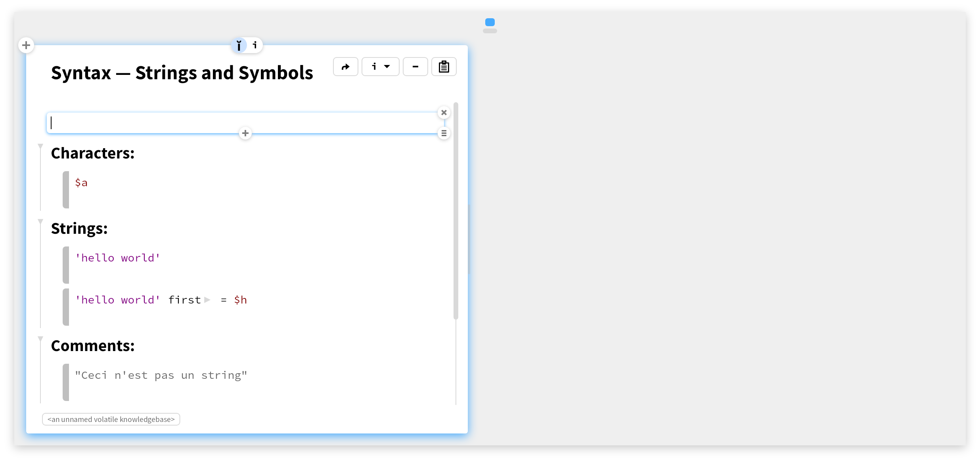Collapse the Comments section triangle

(x=40, y=339)
